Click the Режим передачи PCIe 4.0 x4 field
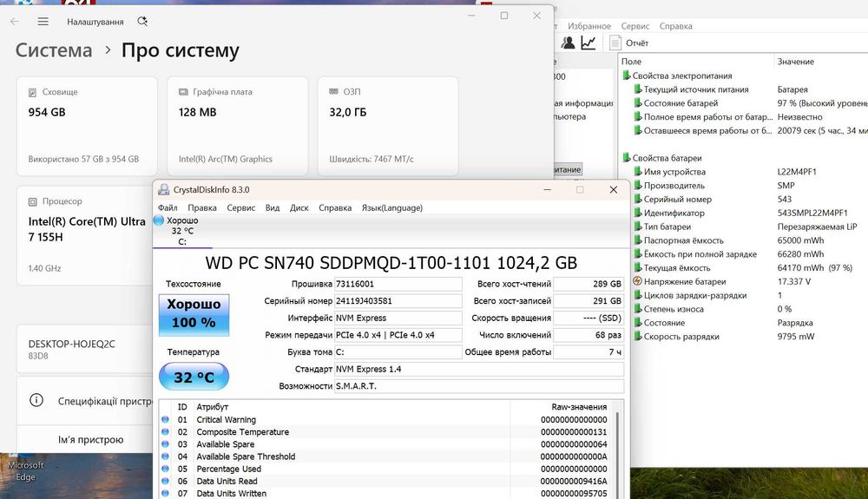This screenshot has width=868, height=499. pyautogui.click(x=398, y=335)
